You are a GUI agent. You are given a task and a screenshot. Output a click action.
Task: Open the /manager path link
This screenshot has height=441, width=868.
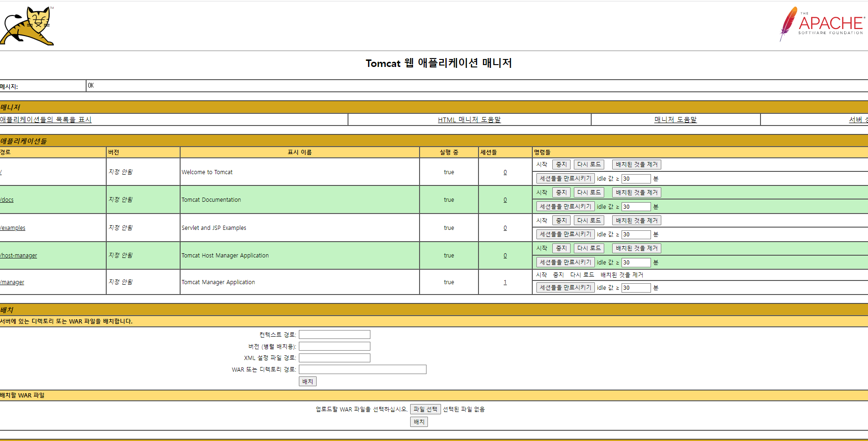[x=12, y=282]
